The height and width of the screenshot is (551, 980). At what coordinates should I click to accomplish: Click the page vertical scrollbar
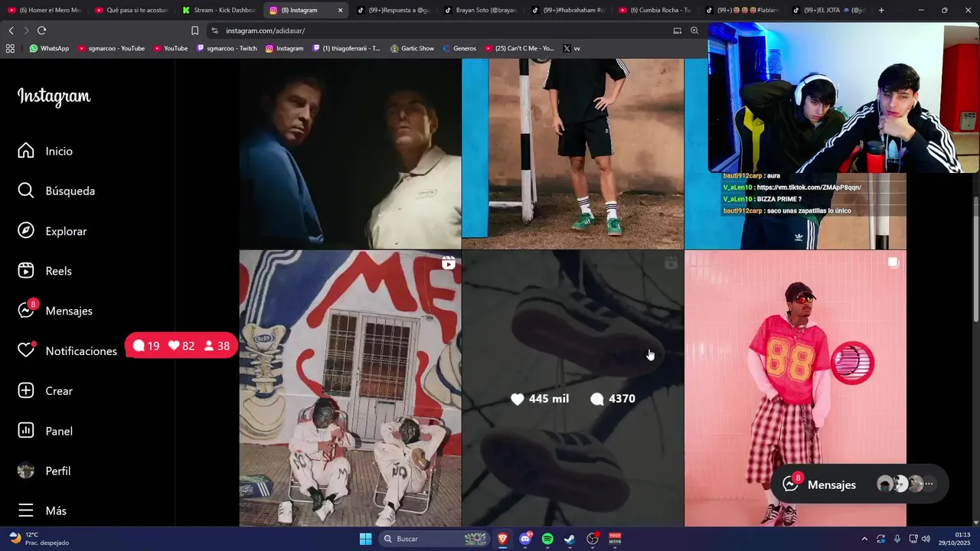click(x=975, y=260)
